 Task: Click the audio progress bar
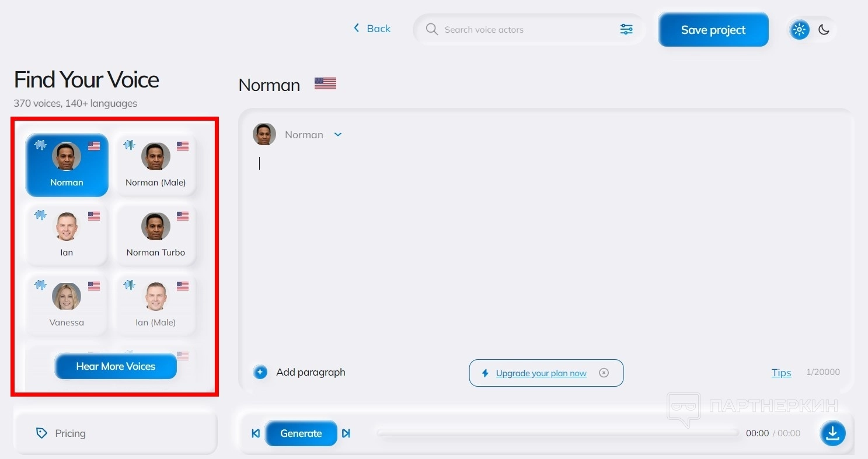[557, 433]
